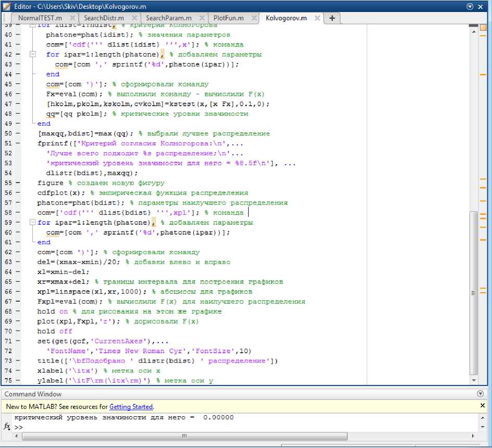
Task: Close the NormalTEST.m tab
Action: [x=73, y=18]
